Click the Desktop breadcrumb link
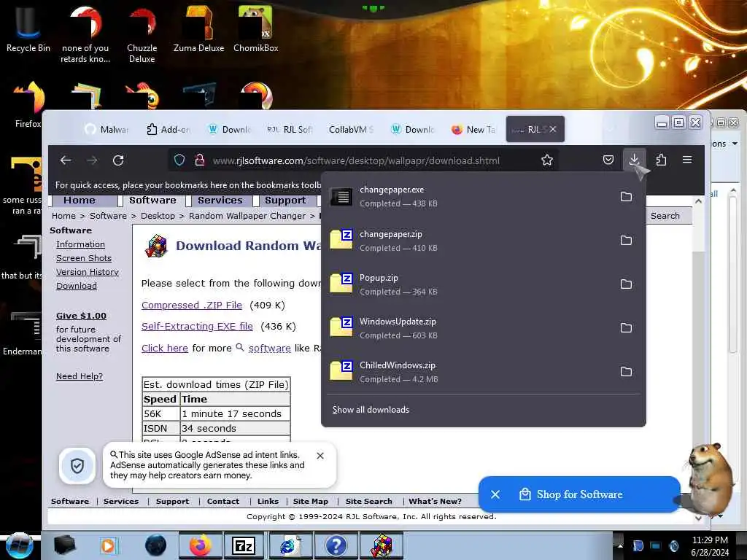This screenshot has height=560, width=747. pyautogui.click(x=158, y=216)
